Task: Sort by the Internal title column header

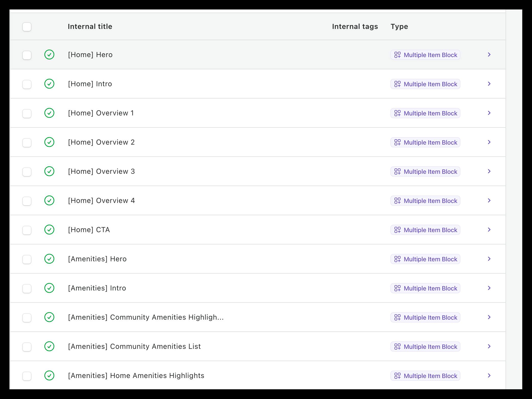Action: coord(90,26)
